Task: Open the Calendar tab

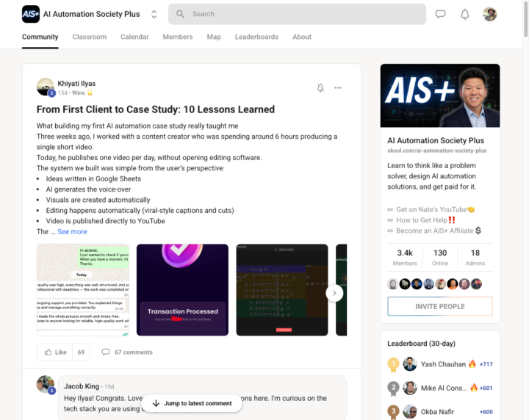Action: (134, 37)
